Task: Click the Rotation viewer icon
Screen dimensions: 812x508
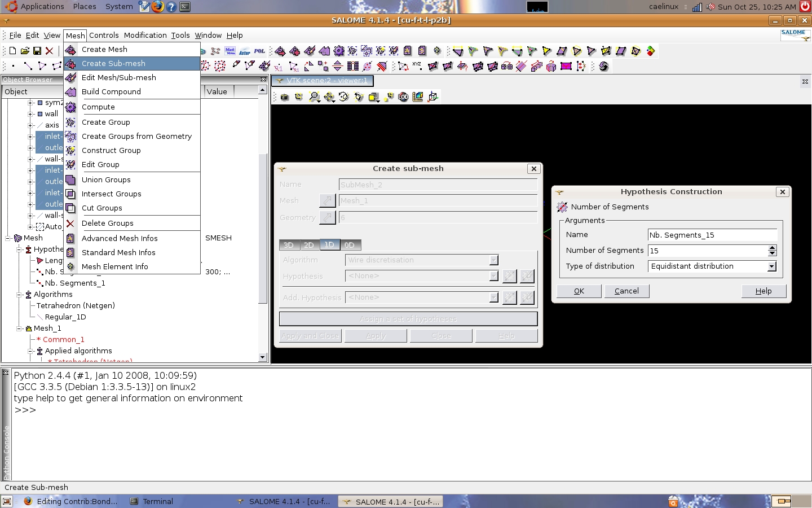Action: coord(344,97)
